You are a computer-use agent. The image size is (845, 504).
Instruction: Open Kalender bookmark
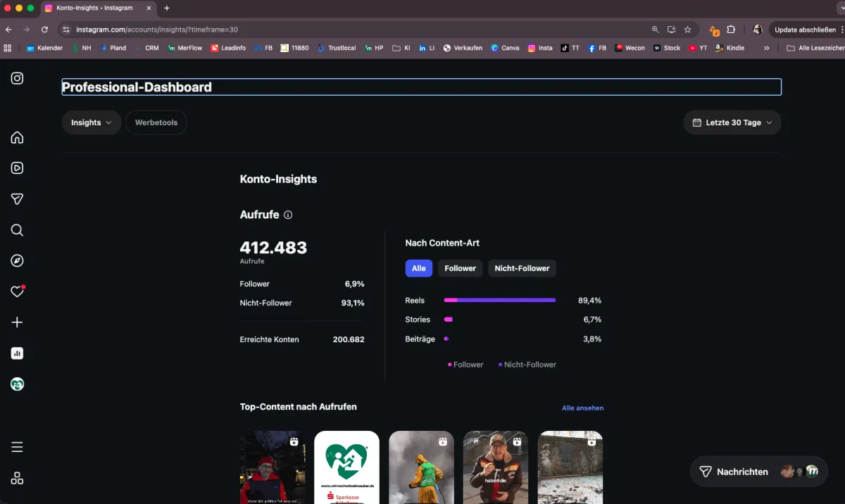(x=44, y=48)
